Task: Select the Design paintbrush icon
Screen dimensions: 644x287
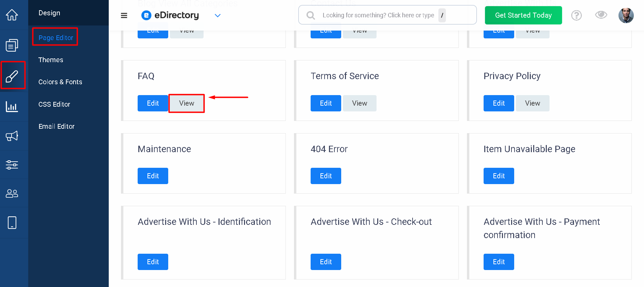Action: [12, 76]
